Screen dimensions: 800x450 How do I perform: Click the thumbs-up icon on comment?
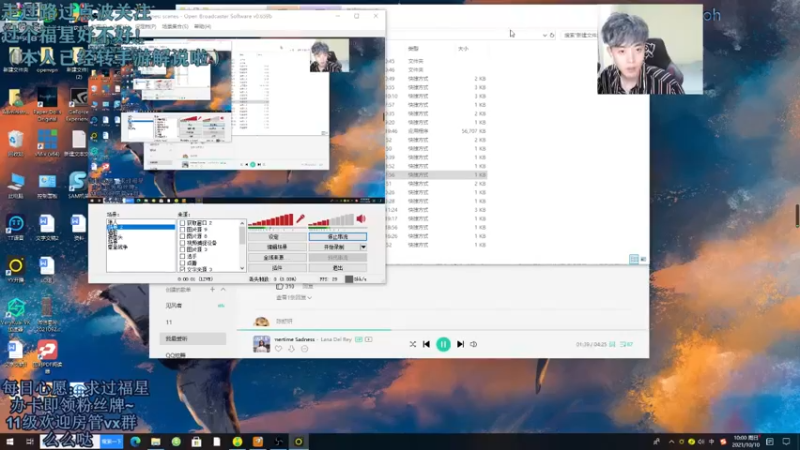pos(280,287)
